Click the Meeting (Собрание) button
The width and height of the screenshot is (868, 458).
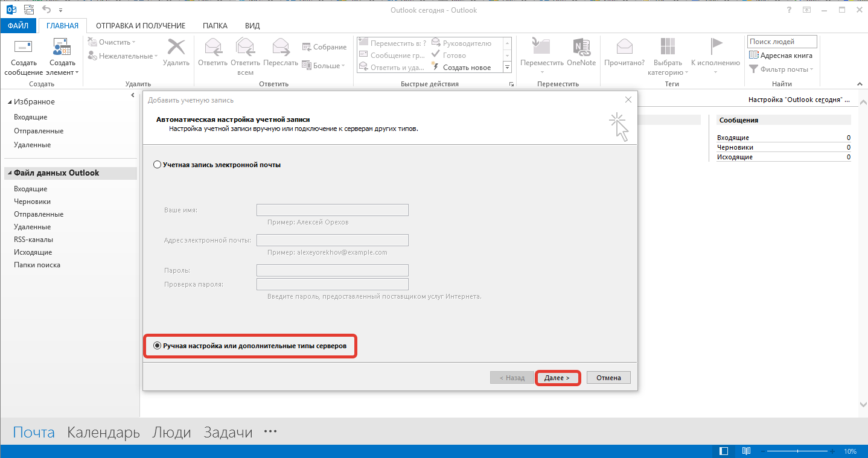pyautogui.click(x=324, y=47)
